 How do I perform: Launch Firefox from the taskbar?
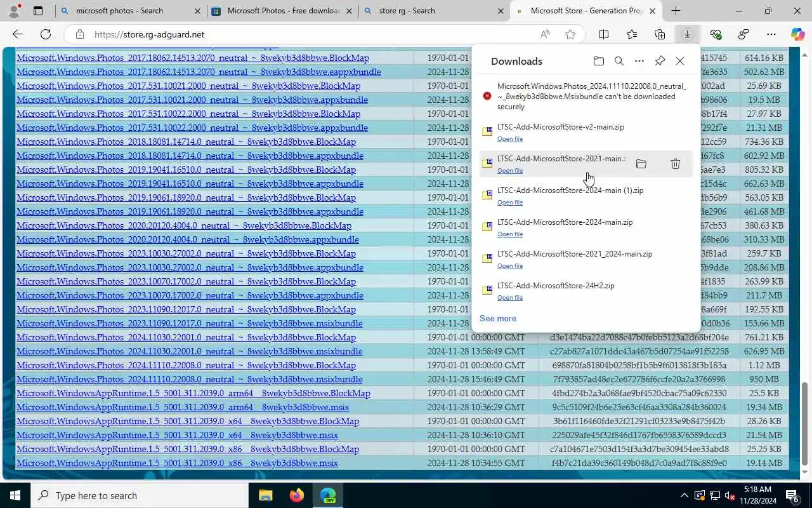click(296, 495)
